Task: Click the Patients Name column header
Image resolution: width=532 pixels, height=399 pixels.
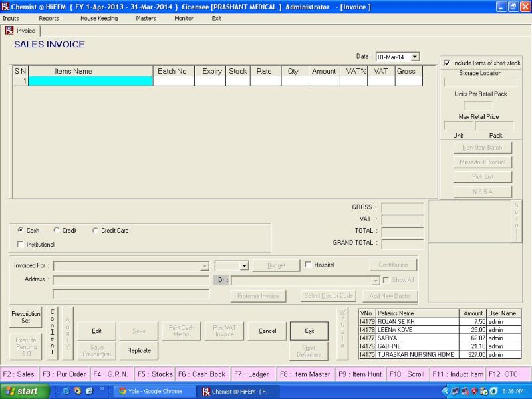Action: click(x=418, y=313)
